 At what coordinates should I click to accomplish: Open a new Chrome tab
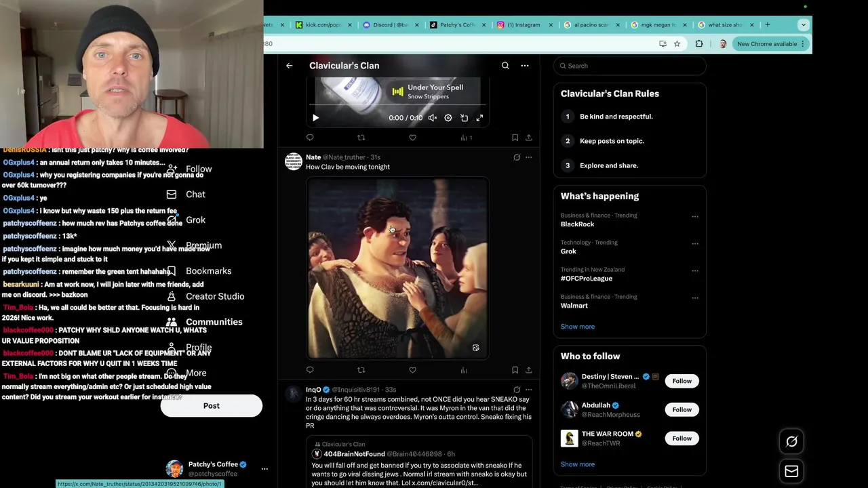pyautogui.click(x=767, y=25)
